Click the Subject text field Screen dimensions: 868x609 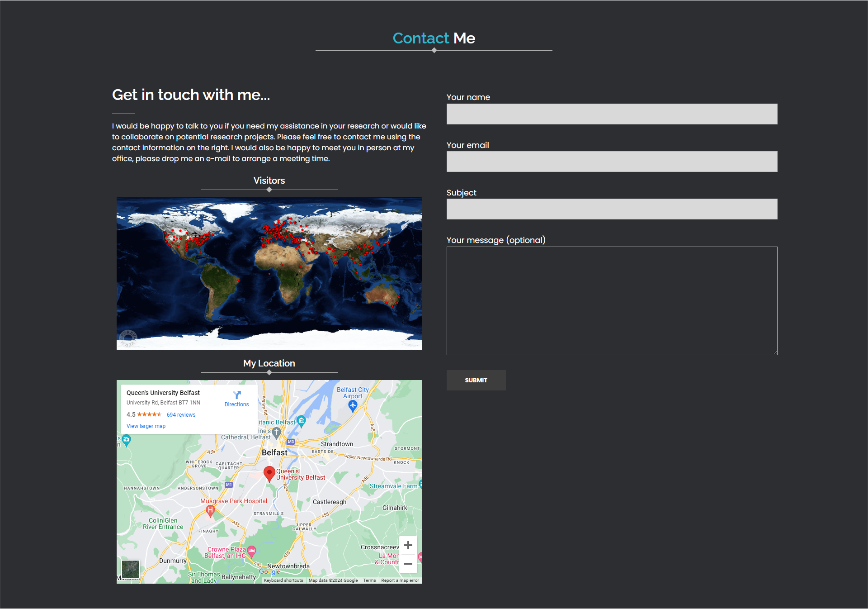point(612,209)
